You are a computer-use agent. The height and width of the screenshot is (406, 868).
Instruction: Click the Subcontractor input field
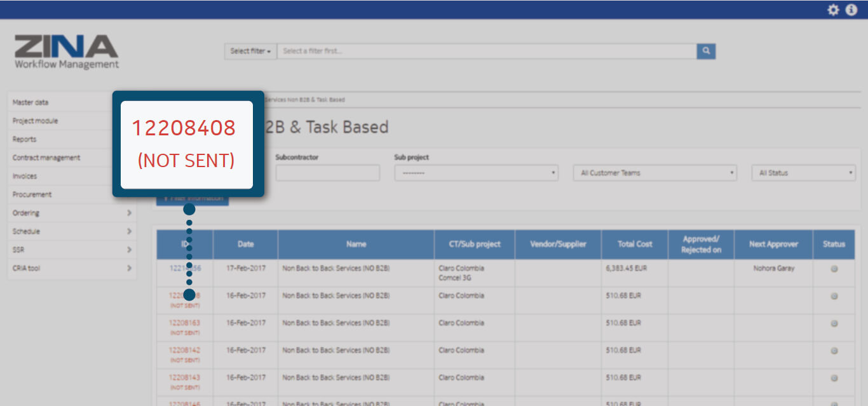click(327, 173)
